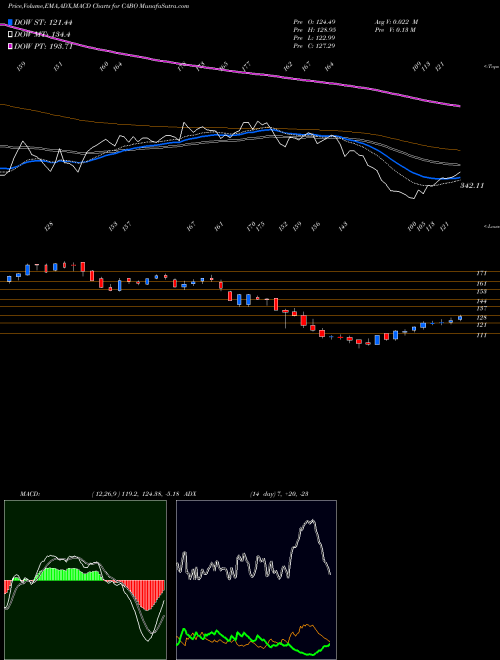Click the 111 price level label
The height and width of the screenshot is (660, 500).
pos(481,335)
